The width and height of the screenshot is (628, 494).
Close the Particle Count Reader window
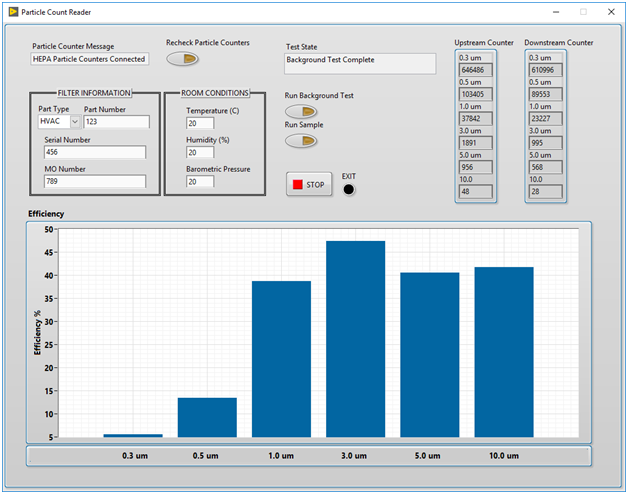coord(611,12)
